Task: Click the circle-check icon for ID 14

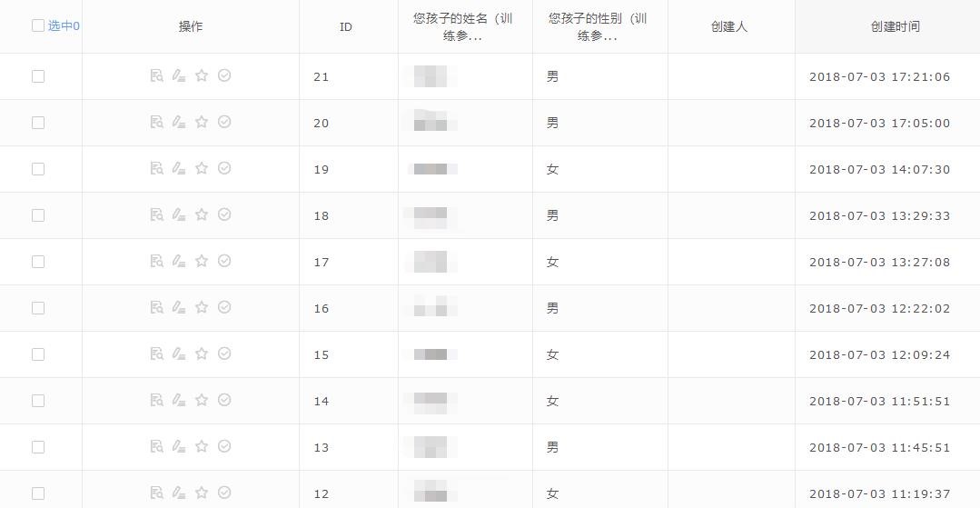Action: pyautogui.click(x=224, y=400)
